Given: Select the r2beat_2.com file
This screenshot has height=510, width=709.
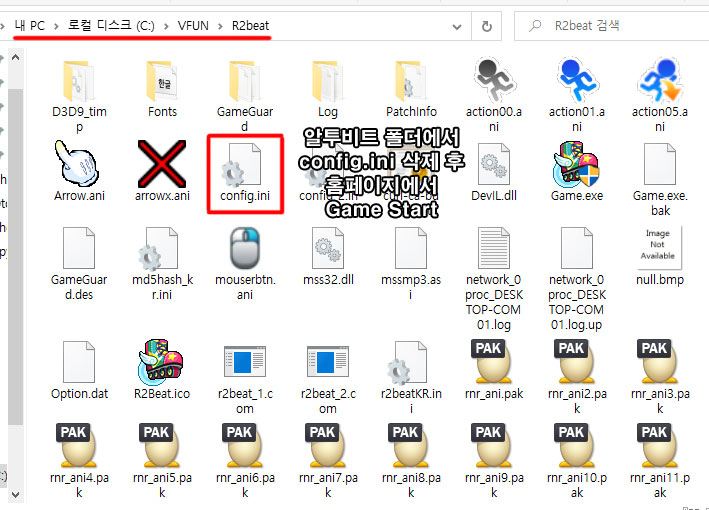Looking at the screenshot, I should 328,378.
